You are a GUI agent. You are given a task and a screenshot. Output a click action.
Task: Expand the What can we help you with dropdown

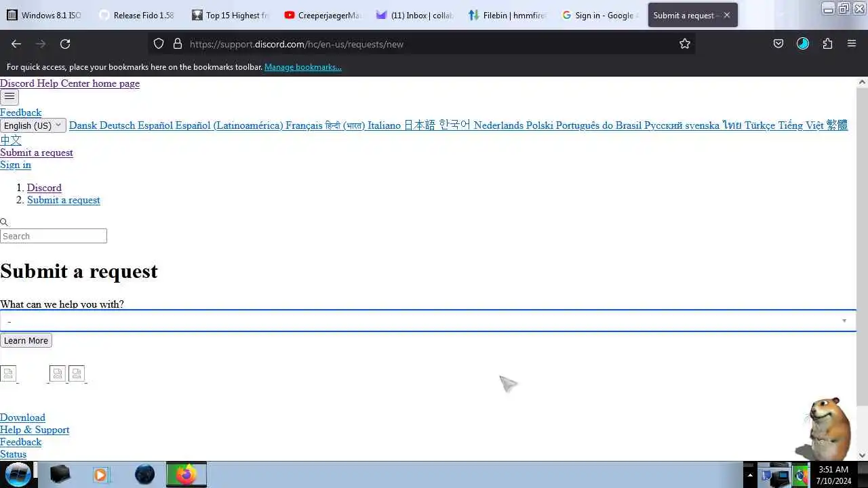(428, 321)
